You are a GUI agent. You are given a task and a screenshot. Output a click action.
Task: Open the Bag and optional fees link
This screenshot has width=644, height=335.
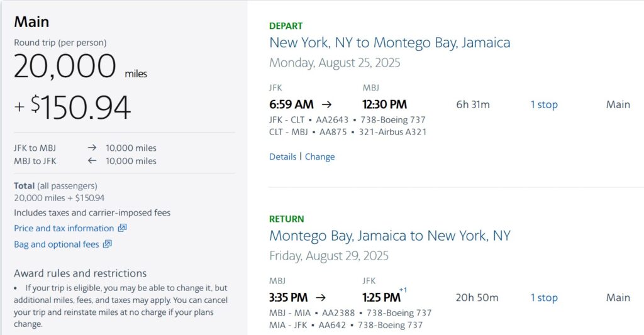[x=56, y=244]
